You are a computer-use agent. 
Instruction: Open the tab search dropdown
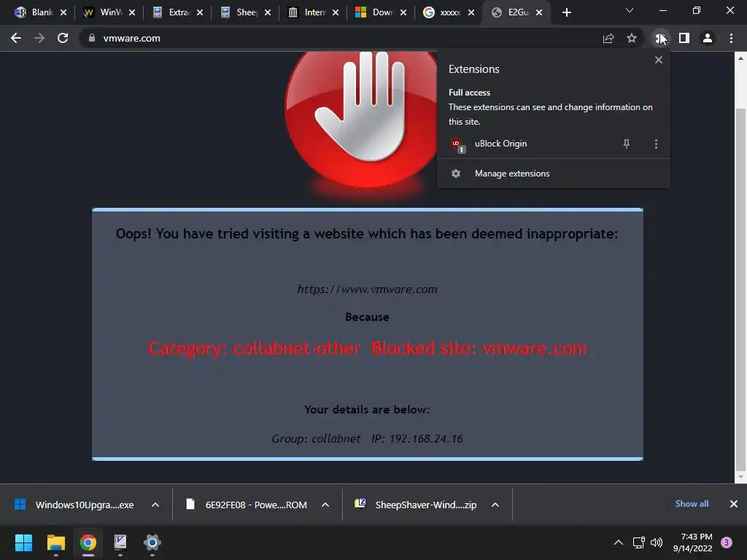click(x=630, y=10)
